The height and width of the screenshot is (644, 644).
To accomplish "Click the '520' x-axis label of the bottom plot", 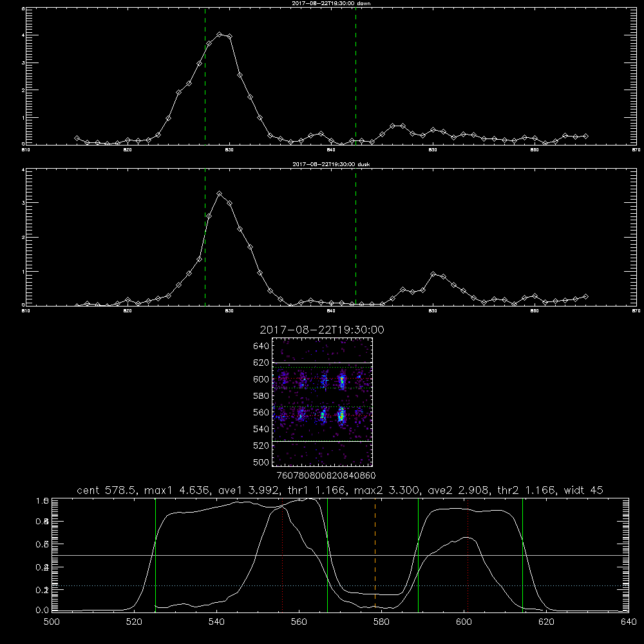I will click(134, 622).
